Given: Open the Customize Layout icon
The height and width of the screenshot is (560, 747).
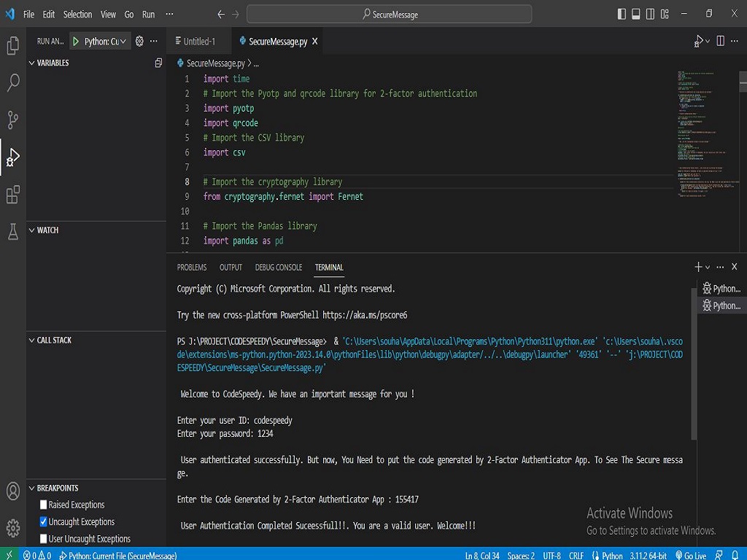Looking at the screenshot, I should (665, 15).
